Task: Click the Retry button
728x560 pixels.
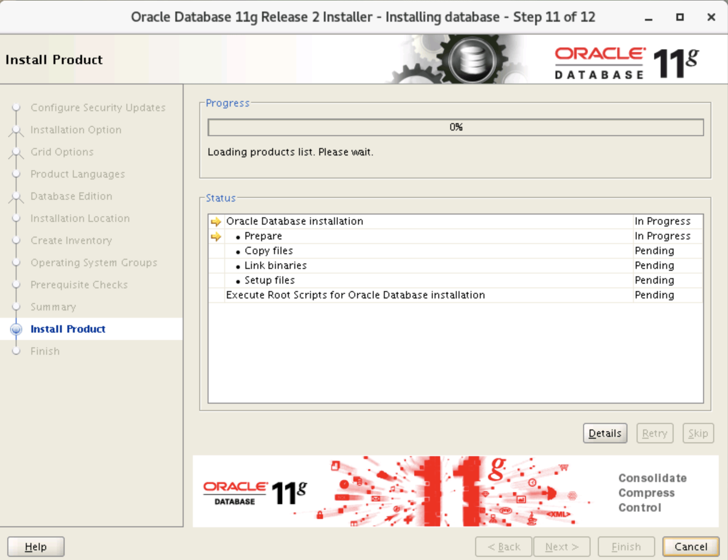Action: [655, 433]
